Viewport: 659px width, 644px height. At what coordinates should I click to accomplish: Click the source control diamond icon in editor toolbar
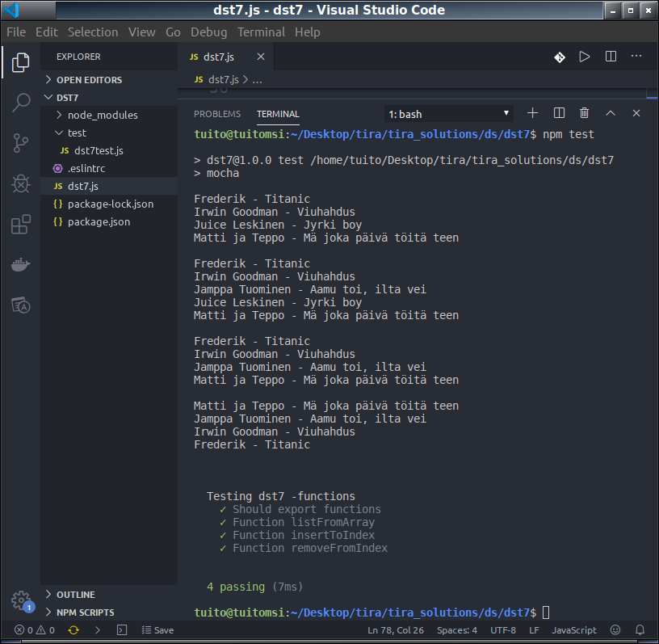pyautogui.click(x=560, y=57)
